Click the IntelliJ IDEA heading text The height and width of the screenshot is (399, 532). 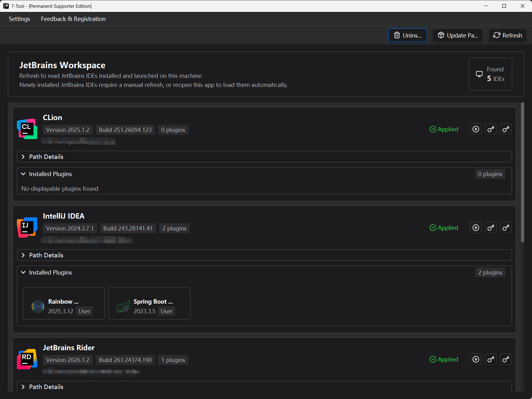pyautogui.click(x=64, y=216)
